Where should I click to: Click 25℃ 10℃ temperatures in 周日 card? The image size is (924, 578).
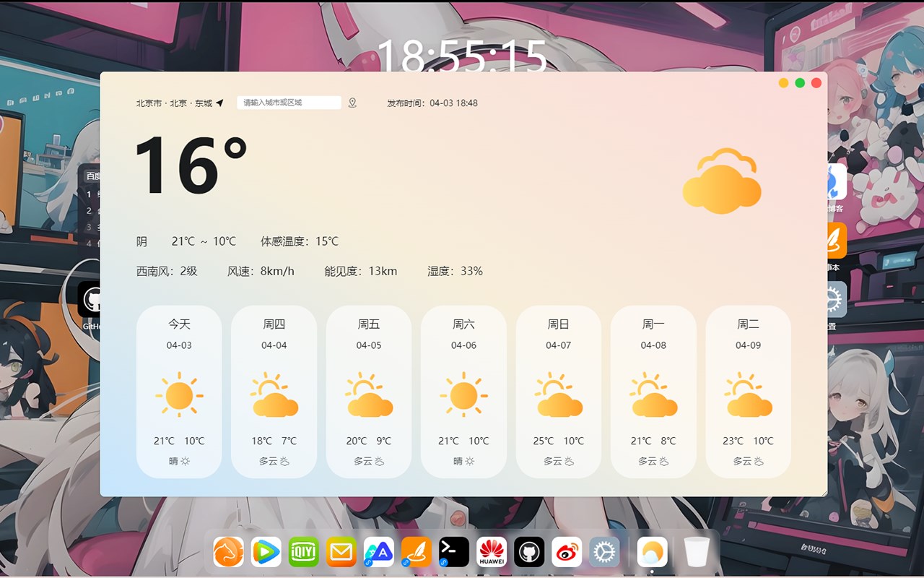coord(559,441)
